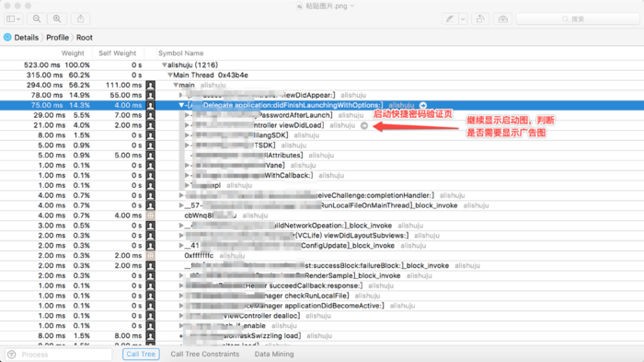
Task: Open the markup toolbox icon
Action: pos(502,19)
